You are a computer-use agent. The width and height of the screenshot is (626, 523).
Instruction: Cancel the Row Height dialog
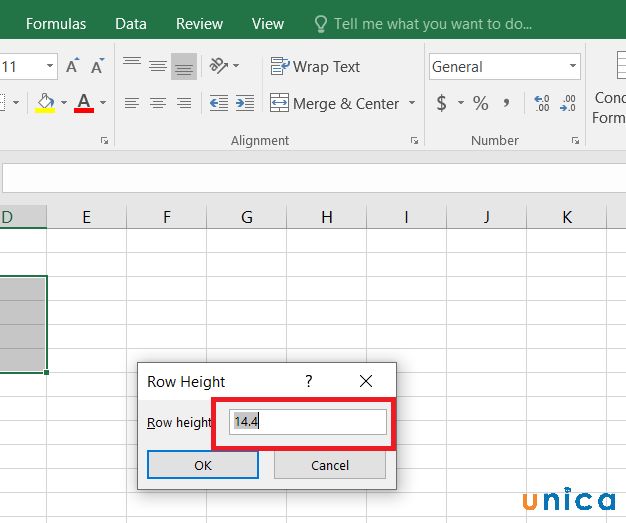click(x=329, y=465)
